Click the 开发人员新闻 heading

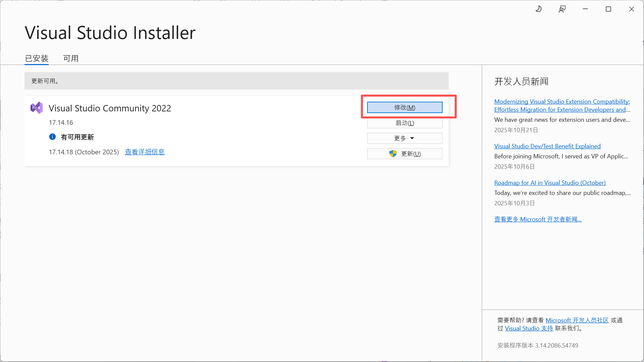(x=521, y=82)
